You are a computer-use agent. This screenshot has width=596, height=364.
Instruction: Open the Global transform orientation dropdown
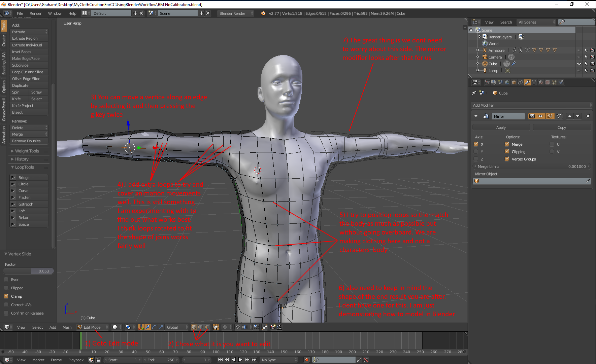click(177, 327)
